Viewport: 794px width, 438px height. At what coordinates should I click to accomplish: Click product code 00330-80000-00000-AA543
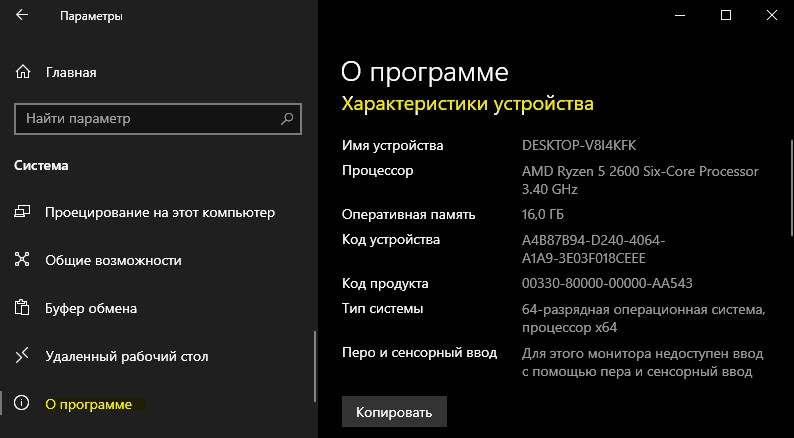607,283
